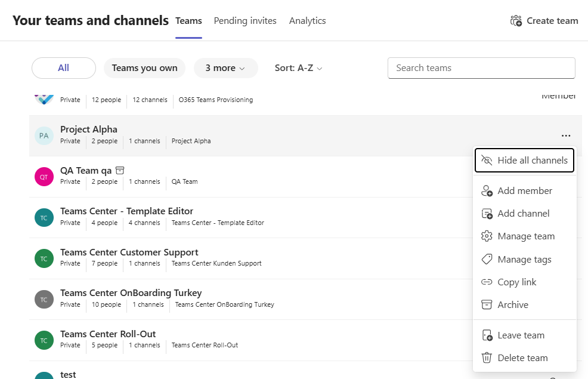
Task: Click the Create team icon
Action: (x=516, y=21)
